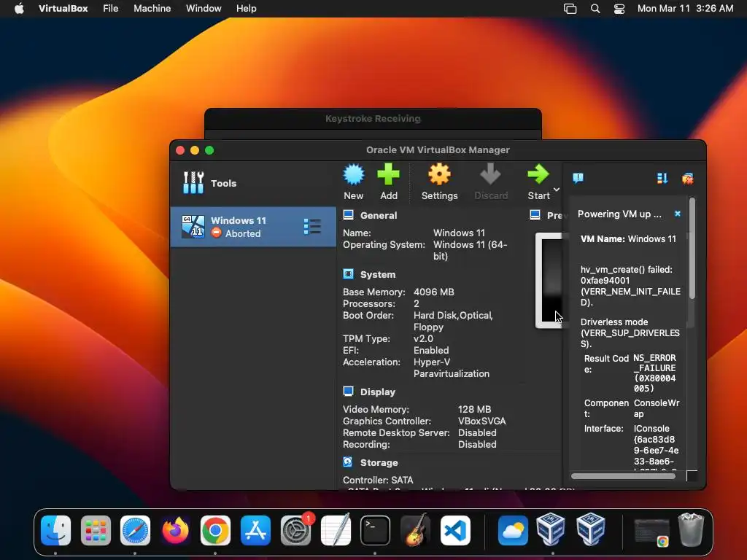Click the Controller: SATA text

378,480
